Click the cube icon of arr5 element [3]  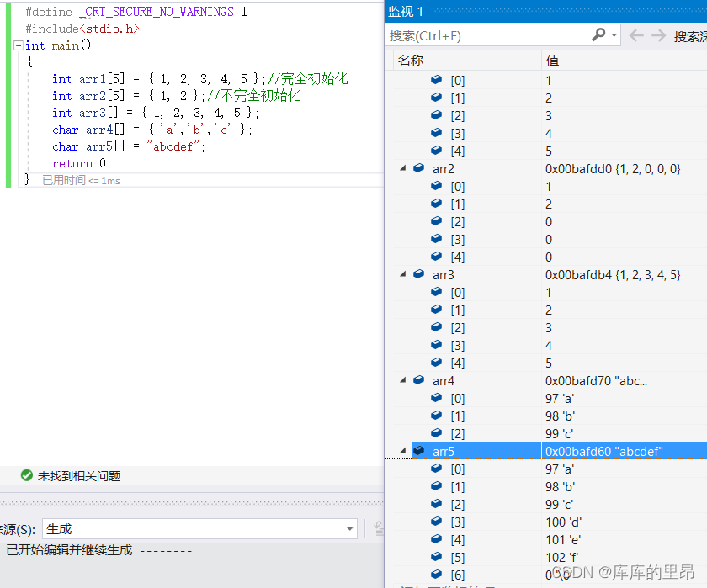tap(437, 522)
